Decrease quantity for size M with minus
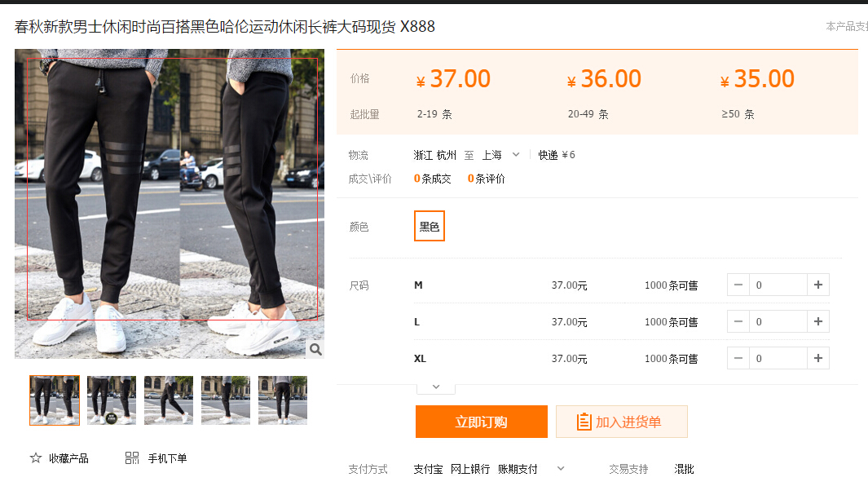 [738, 285]
